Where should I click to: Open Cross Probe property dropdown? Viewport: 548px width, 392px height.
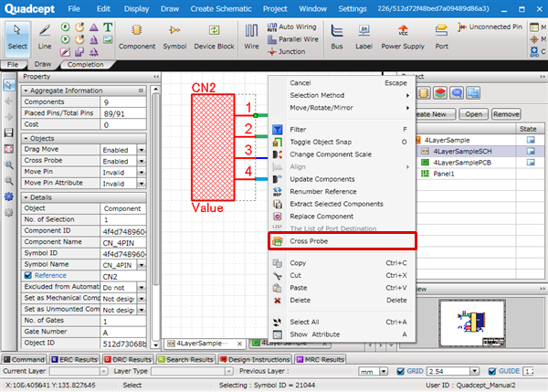pyautogui.click(x=142, y=161)
